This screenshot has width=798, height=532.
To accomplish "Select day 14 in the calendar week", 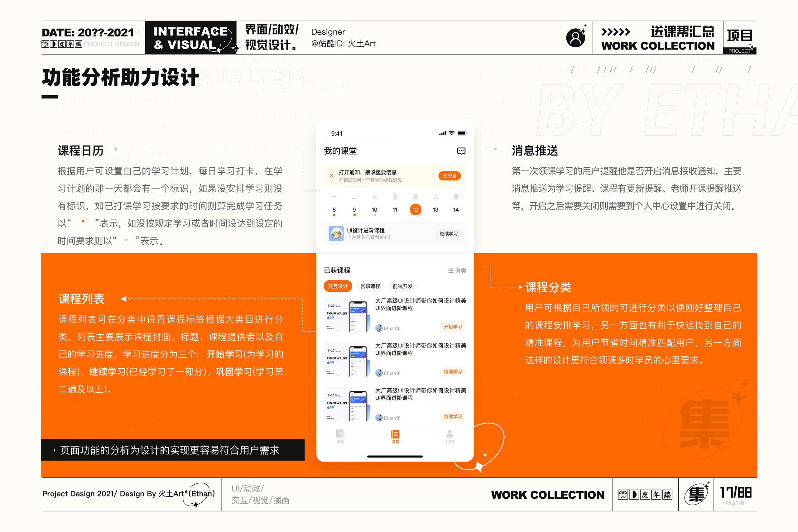I will pyautogui.click(x=456, y=210).
